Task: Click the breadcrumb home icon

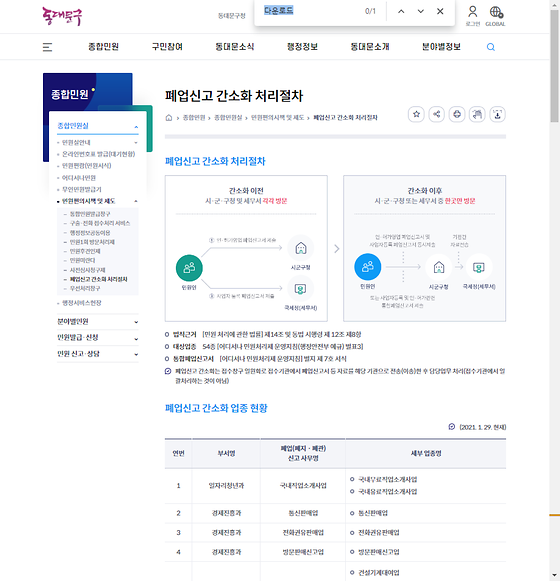Action: pos(169,117)
